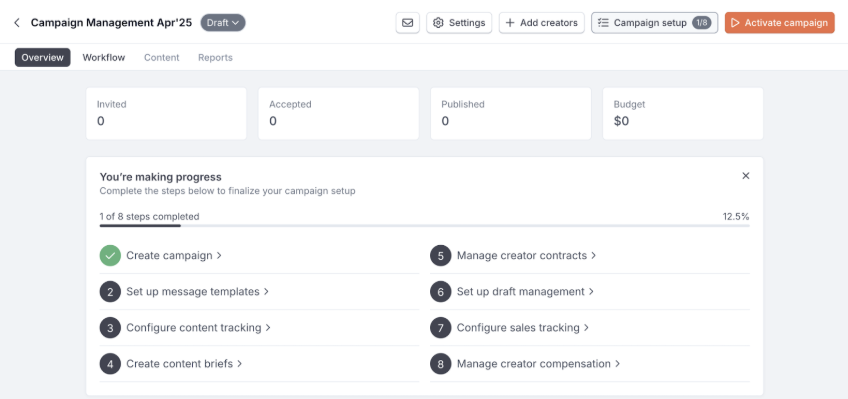The width and height of the screenshot is (848, 399).
Task: Click Add creators label
Action: point(548,23)
